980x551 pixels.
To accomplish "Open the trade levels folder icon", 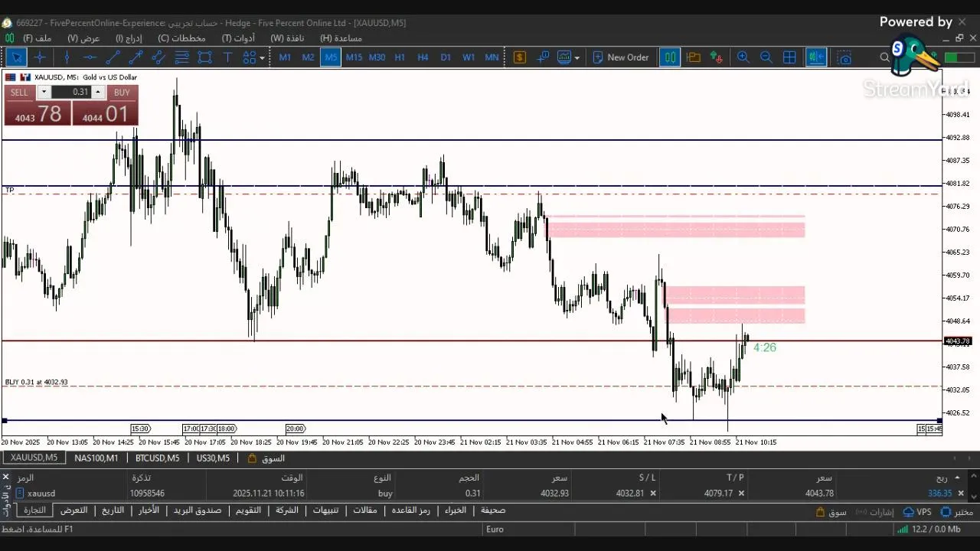I will pos(694,57).
